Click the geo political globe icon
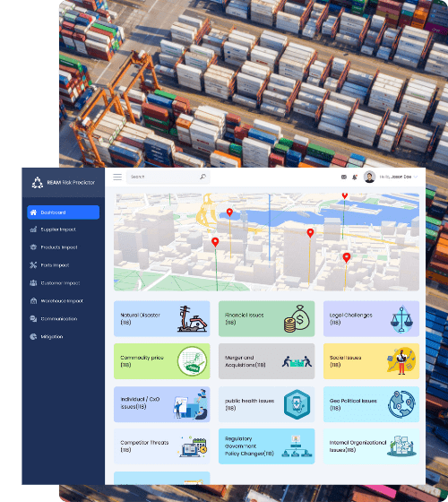 tap(402, 404)
